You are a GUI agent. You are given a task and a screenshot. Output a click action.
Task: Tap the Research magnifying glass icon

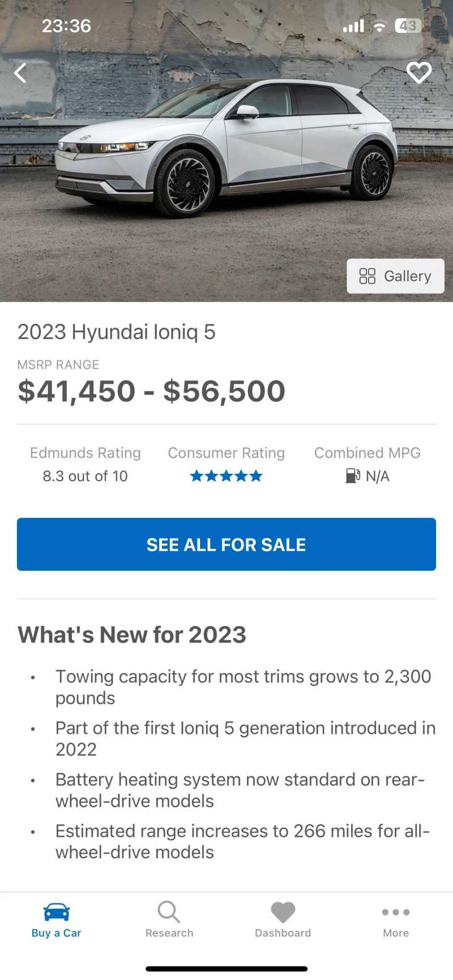pos(169,911)
